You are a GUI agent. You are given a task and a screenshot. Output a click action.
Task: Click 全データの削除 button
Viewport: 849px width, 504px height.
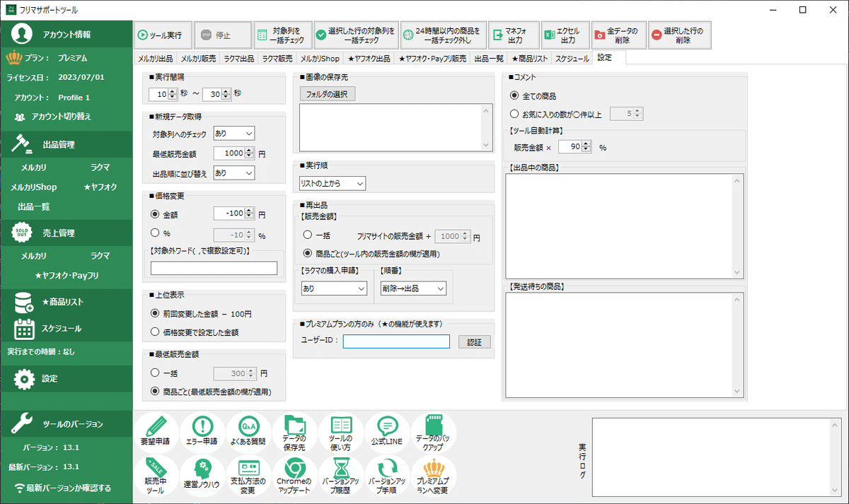[619, 35]
